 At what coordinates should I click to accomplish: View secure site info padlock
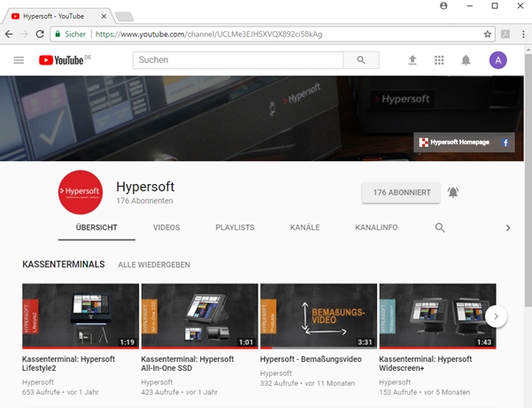[x=58, y=34]
